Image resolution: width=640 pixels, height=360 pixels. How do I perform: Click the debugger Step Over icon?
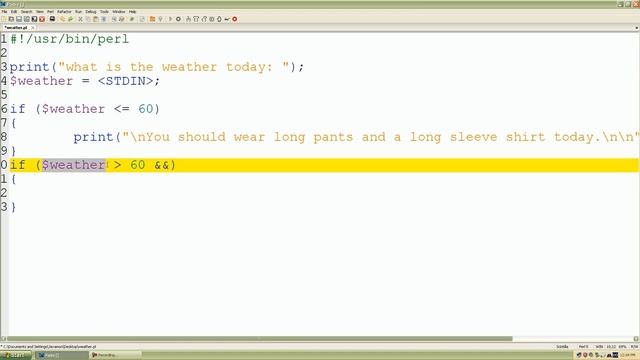pyautogui.click(x=196, y=19)
